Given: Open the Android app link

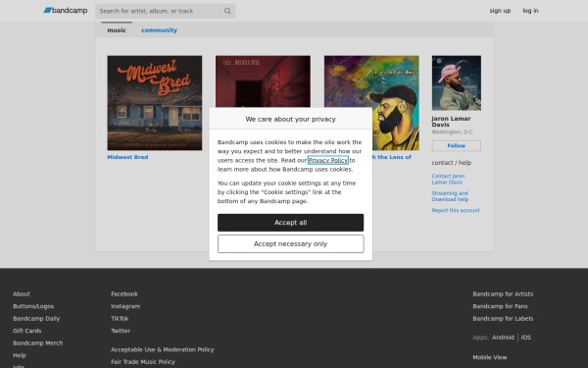Looking at the screenshot, I should (x=503, y=338).
